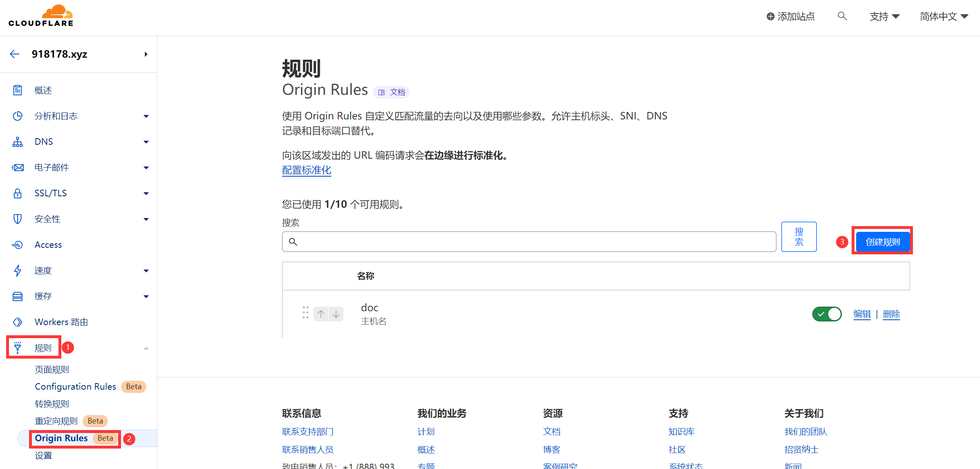Screen dimensions: 980x469
Task: Open 计划 footer link
Action: pyautogui.click(x=426, y=431)
